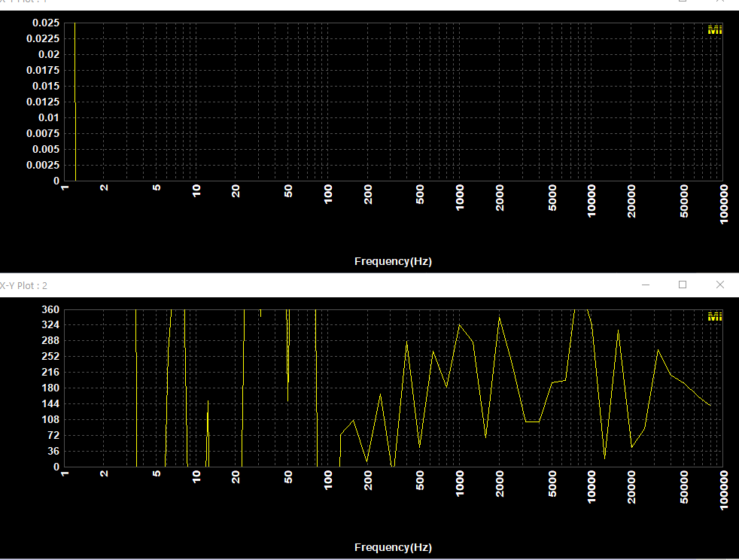739x560 pixels.
Task: Close the X-Y Plot : 2 window
Action: [719, 285]
